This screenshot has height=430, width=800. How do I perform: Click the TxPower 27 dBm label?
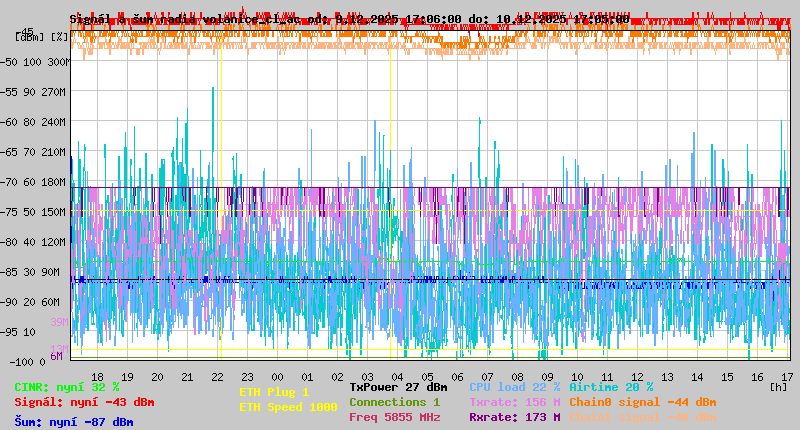[x=398, y=387]
